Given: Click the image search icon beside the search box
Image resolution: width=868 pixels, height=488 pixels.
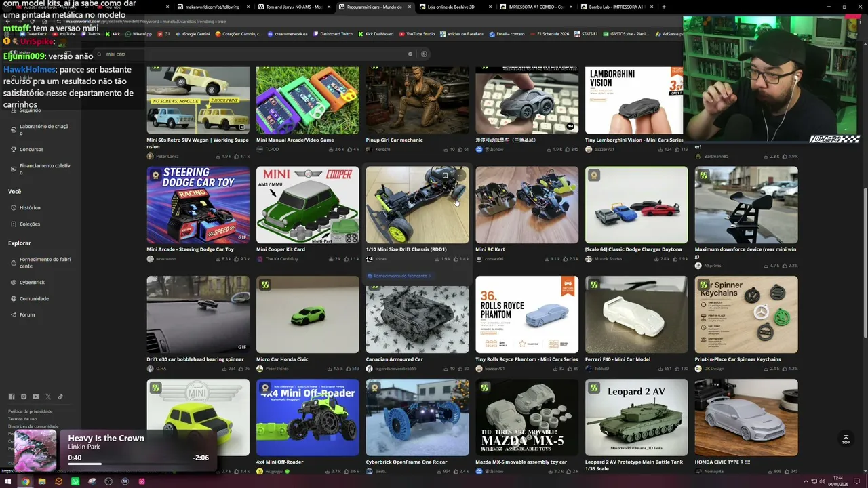Looking at the screenshot, I should 425,54.
